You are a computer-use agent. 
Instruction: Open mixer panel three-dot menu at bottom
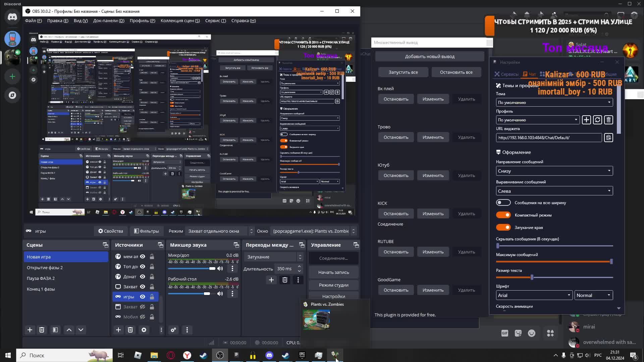point(187,330)
